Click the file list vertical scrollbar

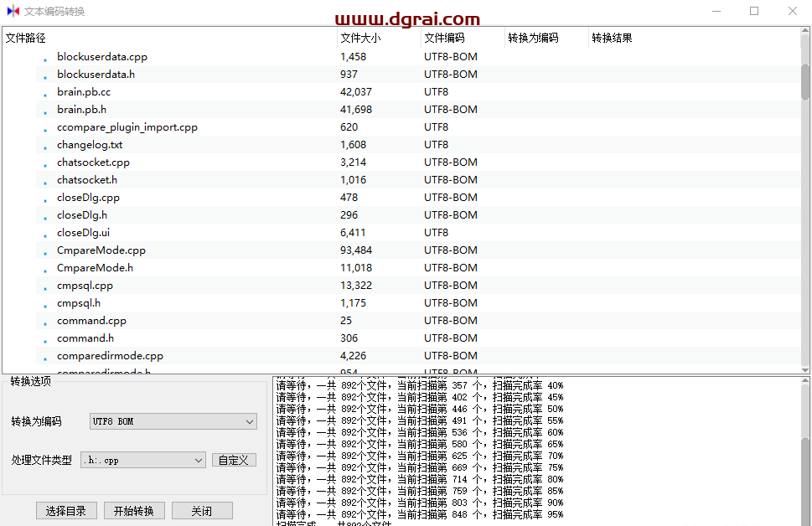[805, 201]
